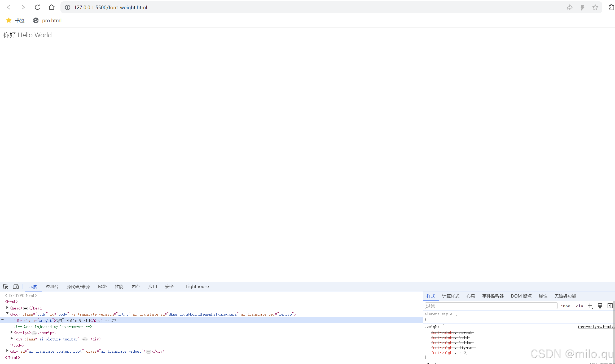
Task: Click the 过滤 styles filter field
Action: 491,306
